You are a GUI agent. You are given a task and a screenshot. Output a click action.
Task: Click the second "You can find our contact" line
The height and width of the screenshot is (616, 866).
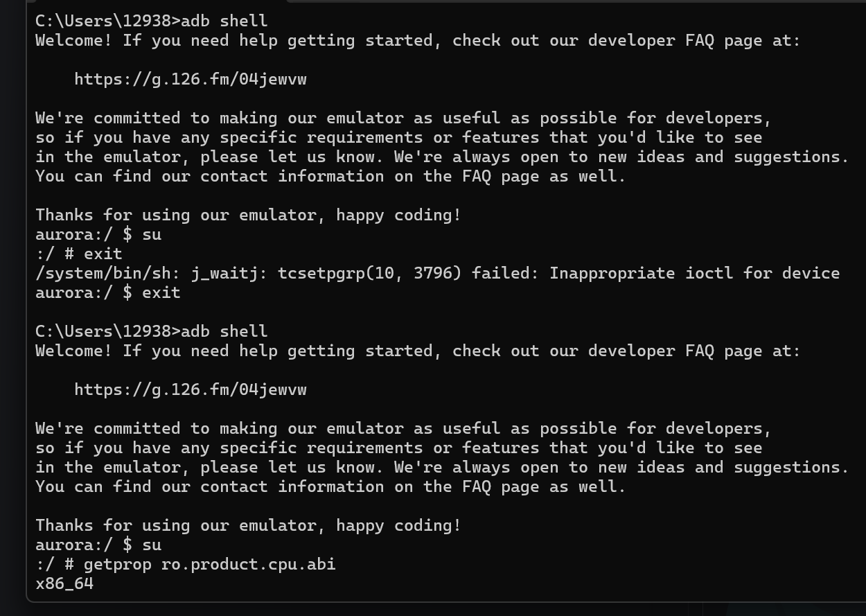coord(330,487)
